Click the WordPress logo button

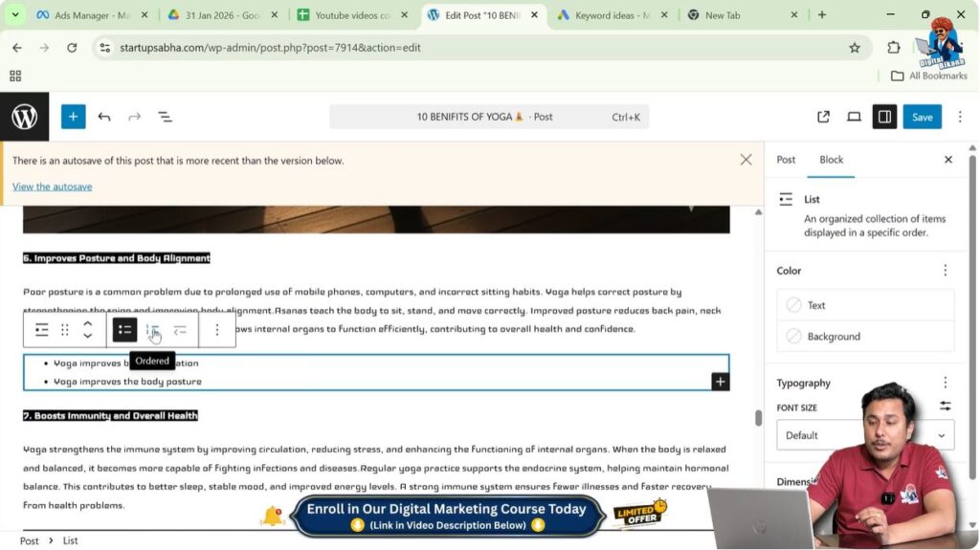click(x=24, y=117)
